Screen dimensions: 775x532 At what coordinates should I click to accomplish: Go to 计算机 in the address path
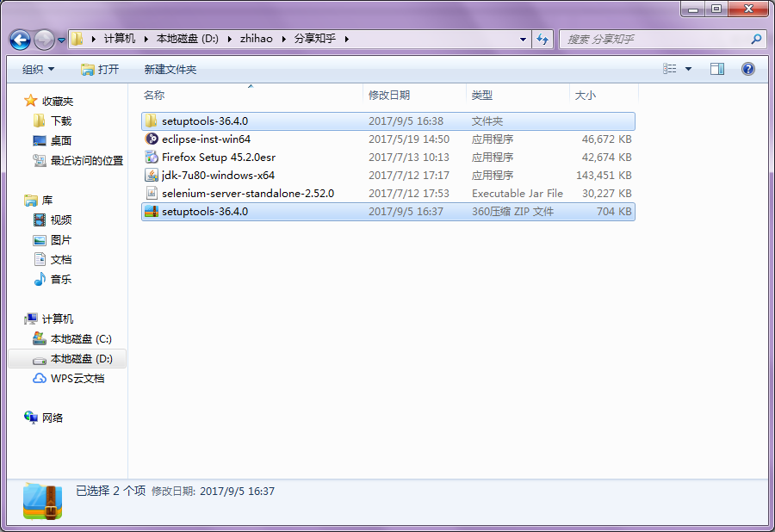click(x=120, y=39)
